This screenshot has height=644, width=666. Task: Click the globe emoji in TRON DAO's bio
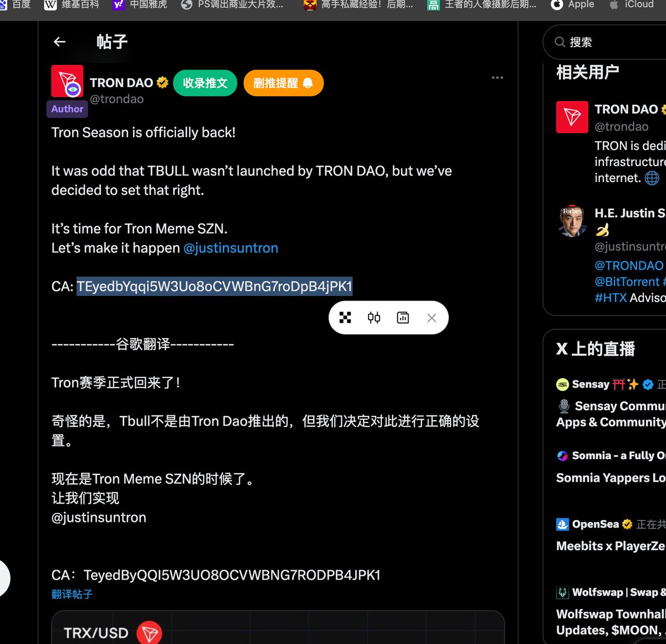pyautogui.click(x=652, y=178)
